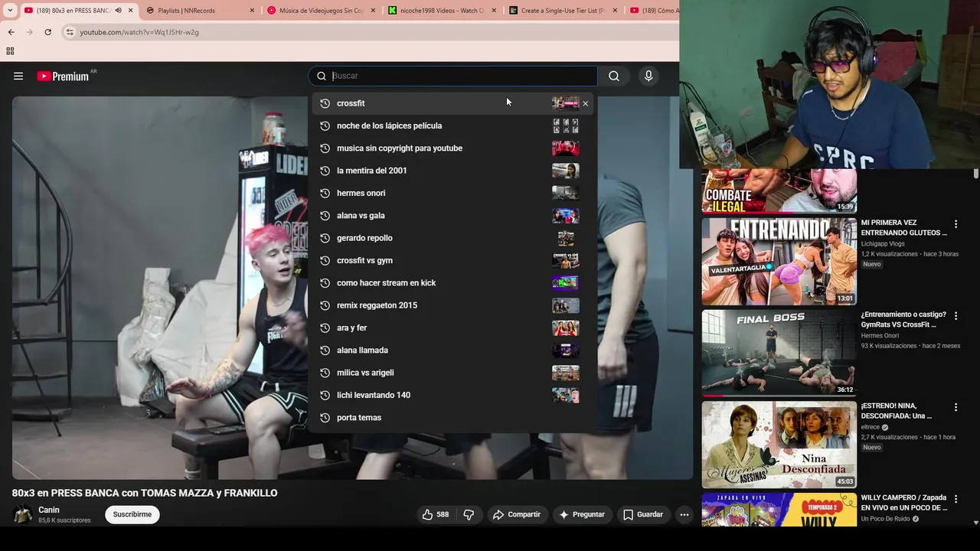Choose 'gerardo repollo' from search history

(x=452, y=238)
